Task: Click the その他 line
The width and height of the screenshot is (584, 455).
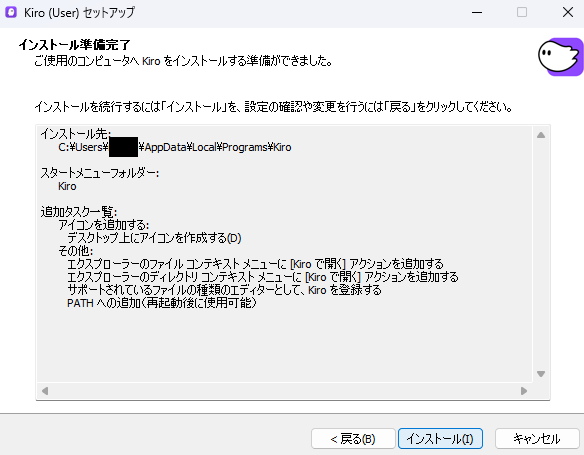Action: 75,251
